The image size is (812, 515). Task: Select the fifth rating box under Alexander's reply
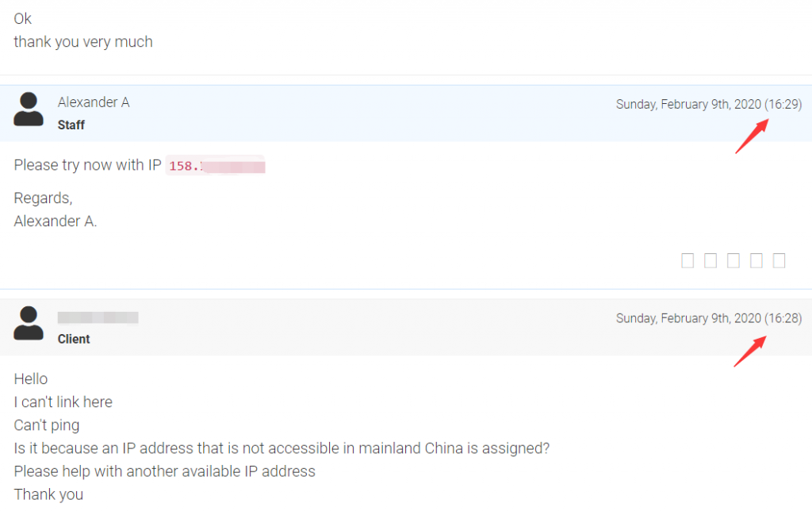coord(779,260)
